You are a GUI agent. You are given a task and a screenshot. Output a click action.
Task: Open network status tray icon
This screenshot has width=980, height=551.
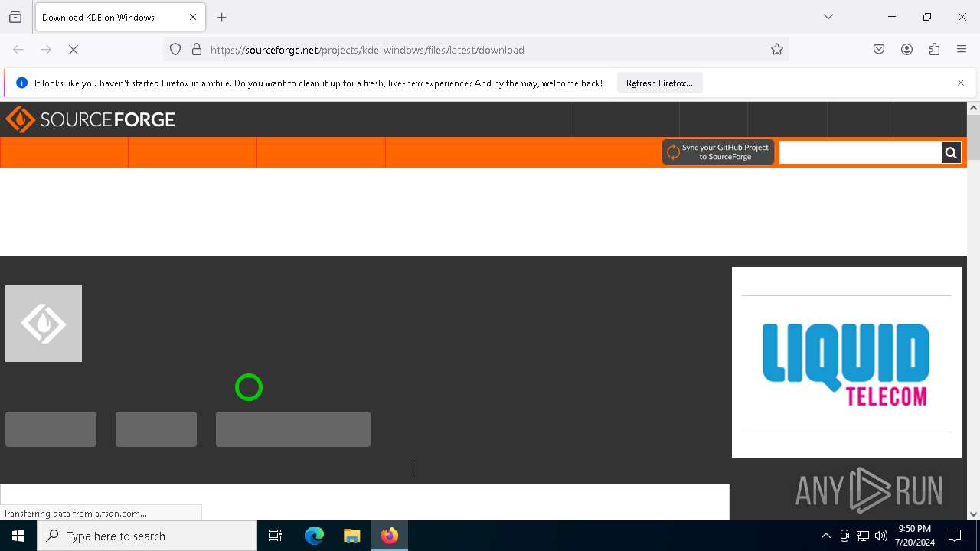pos(863,536)
